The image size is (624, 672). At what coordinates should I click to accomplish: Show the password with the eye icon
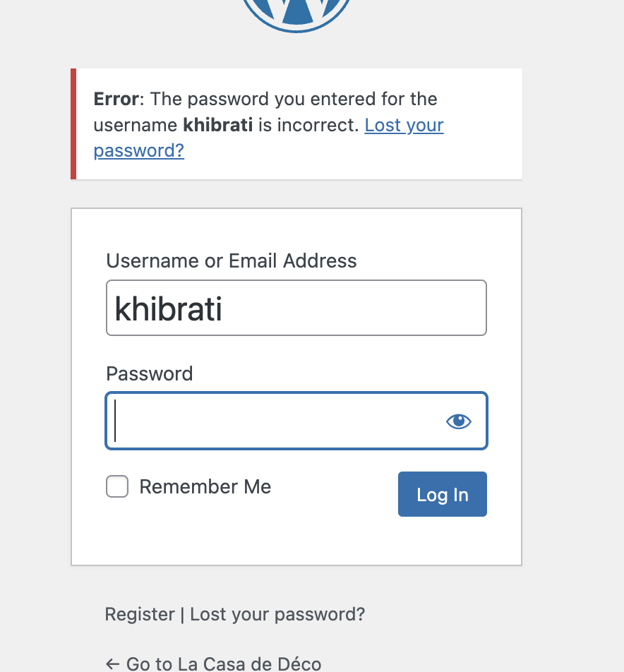[x=458, y=421]
